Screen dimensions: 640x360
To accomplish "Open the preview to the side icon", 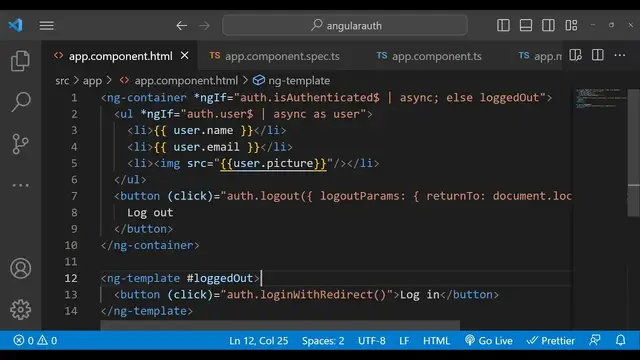I will point(576,55).
